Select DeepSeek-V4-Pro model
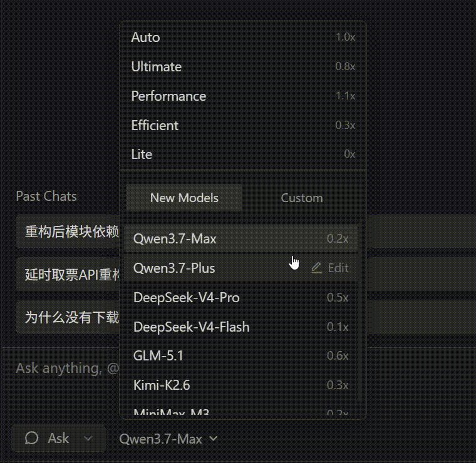This screenshot has width=476, height=463. (241, 297)
